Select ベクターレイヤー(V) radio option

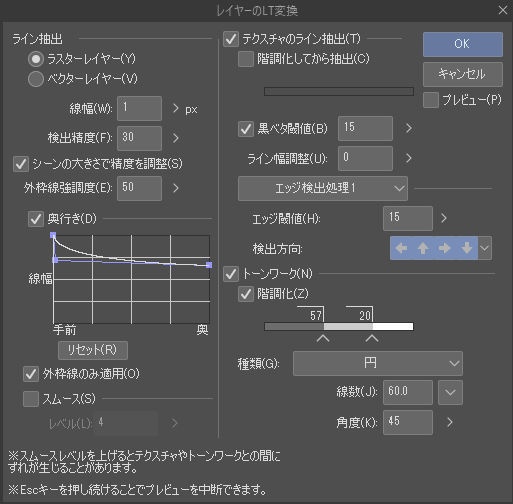[36, 79]
